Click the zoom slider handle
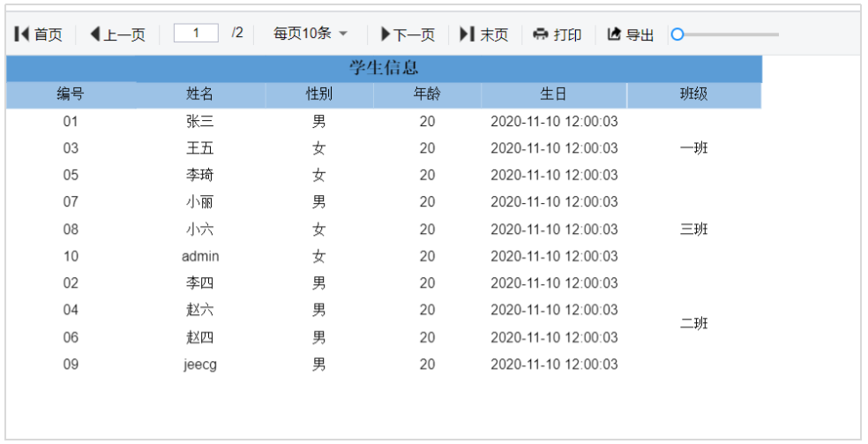 [x=677, y=34]
